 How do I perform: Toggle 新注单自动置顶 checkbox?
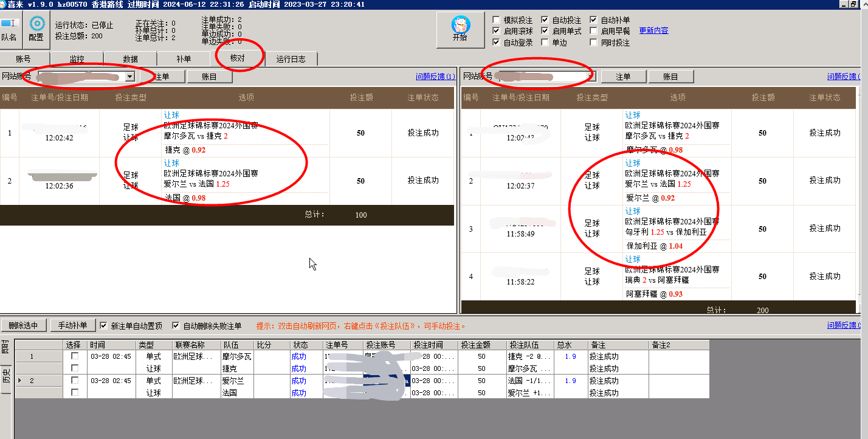click(103, 325)
